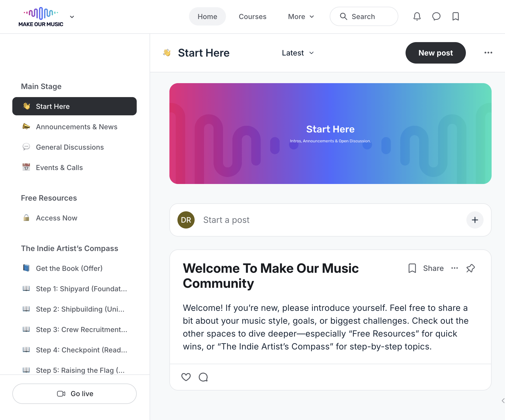The image size is (505, 420).
Task: Start a live stream with Go live
Action: [x=75, y=394]
